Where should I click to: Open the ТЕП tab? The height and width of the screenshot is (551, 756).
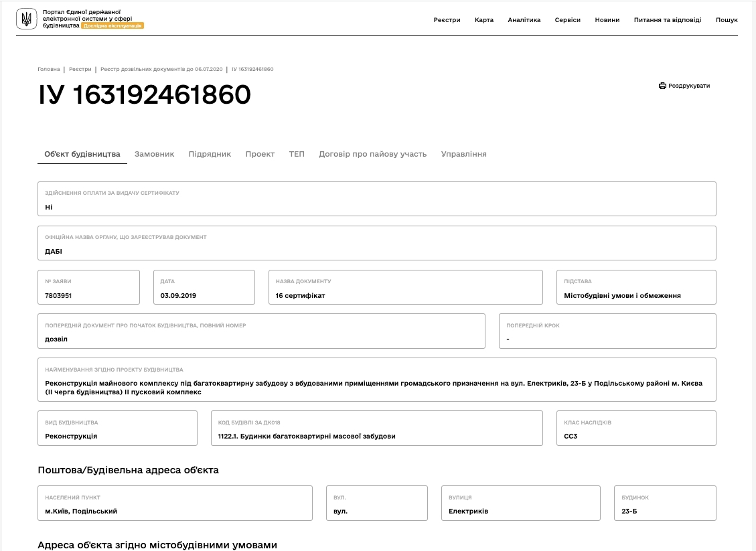(x=297, y=154)
